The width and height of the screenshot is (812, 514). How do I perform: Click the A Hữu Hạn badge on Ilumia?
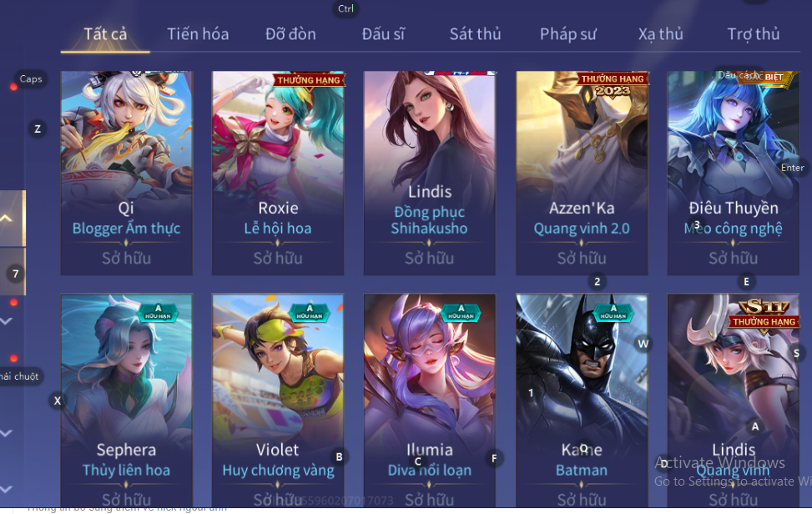coord(461,312)
